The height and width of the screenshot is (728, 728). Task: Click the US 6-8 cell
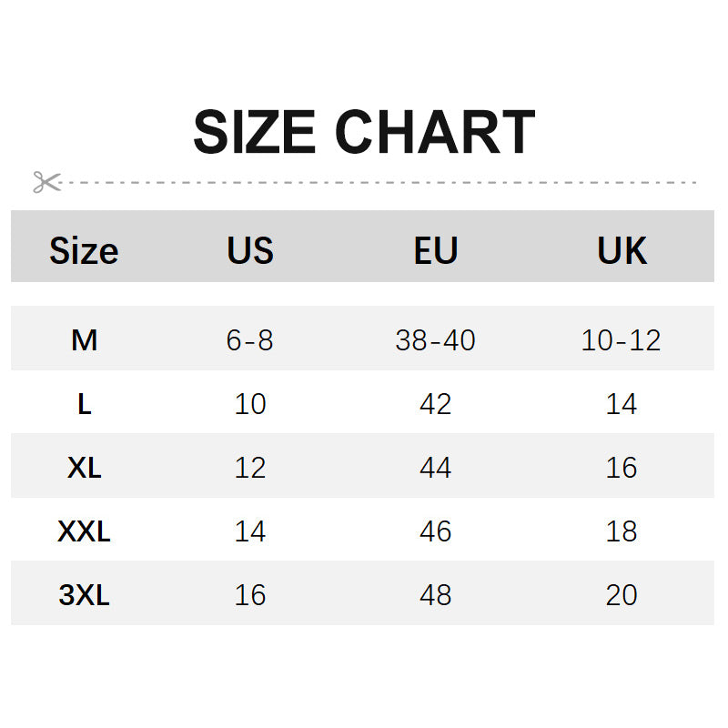250,340
